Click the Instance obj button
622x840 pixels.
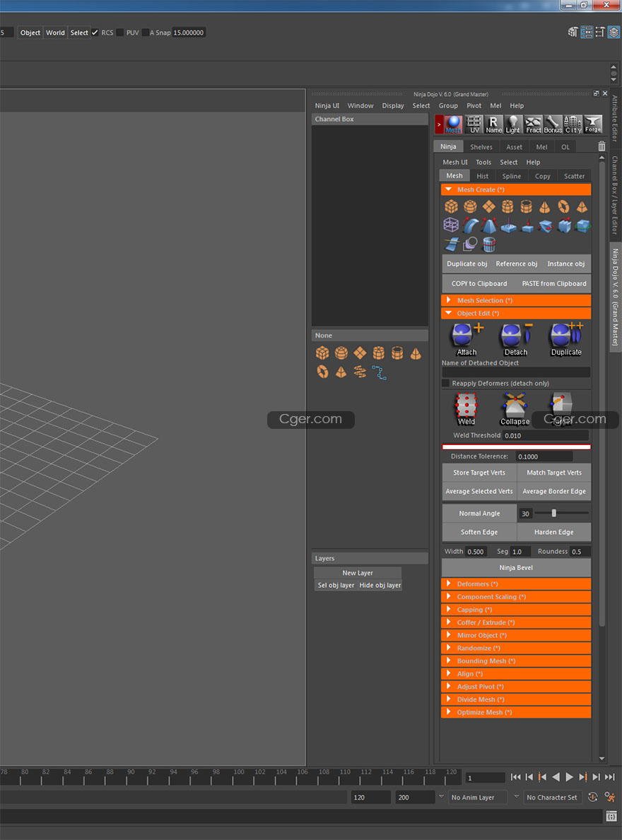pos(565,264)
